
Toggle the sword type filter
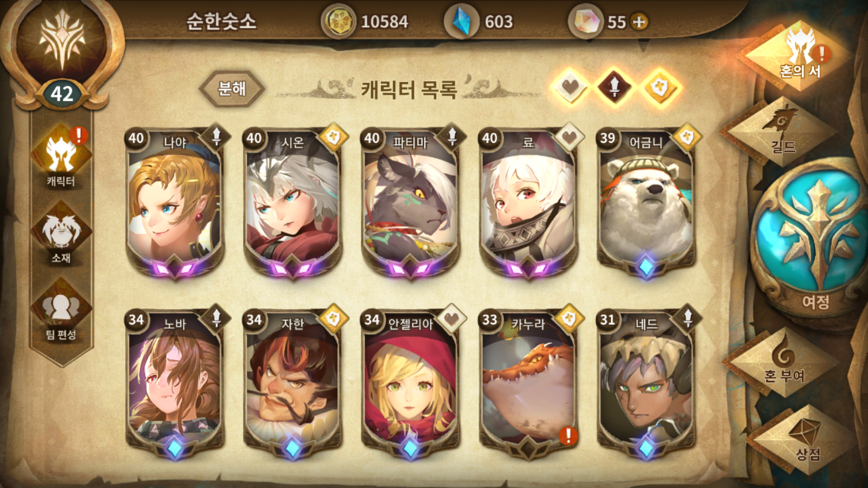tap(614, 86)
